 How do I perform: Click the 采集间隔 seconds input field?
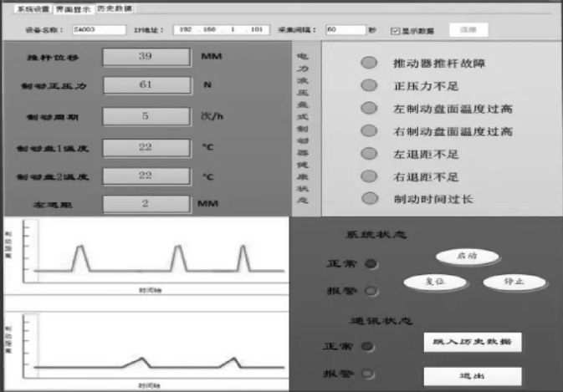pyautogui.click(x=345, y=30)
